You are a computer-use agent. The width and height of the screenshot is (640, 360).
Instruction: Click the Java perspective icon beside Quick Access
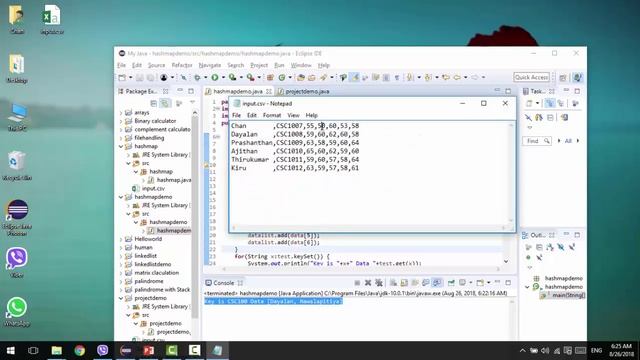click(577, 78)
